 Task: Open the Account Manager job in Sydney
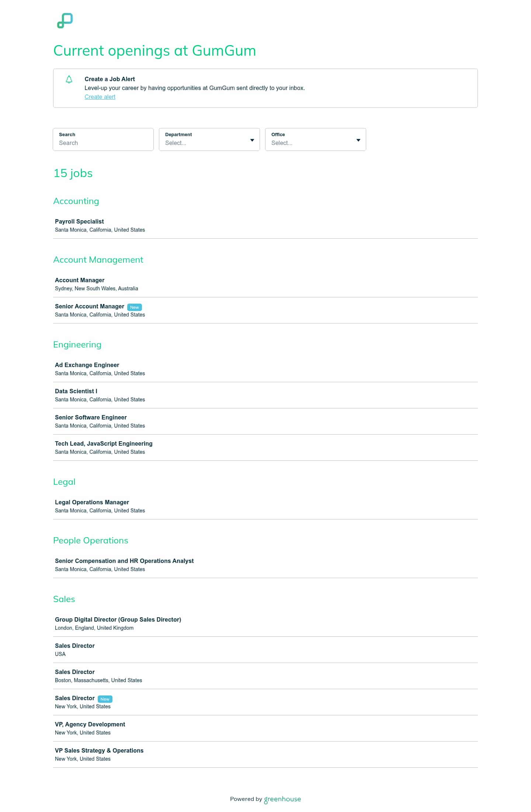265,284
